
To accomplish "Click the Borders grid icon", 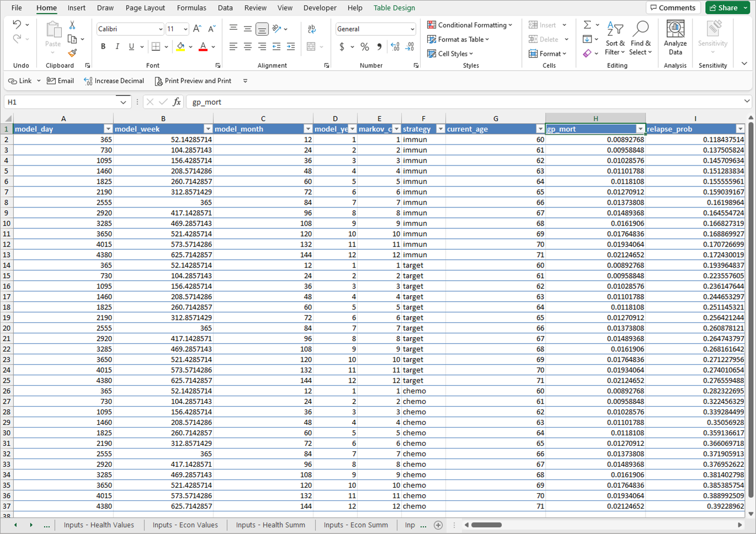I will tap(156, 47).
